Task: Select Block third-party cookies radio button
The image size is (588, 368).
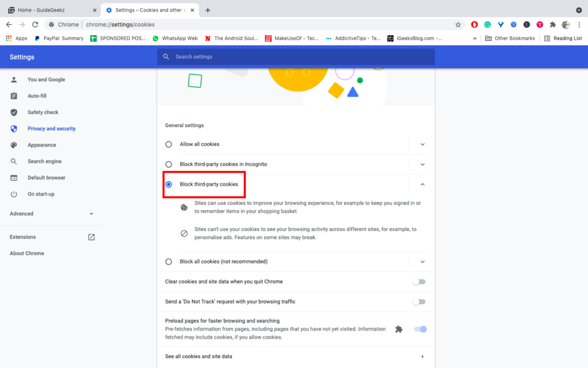Action: point(169,185)
